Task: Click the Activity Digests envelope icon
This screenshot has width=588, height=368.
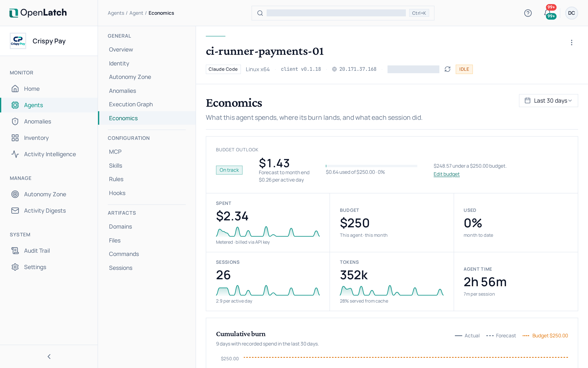Action: point(15,211)
